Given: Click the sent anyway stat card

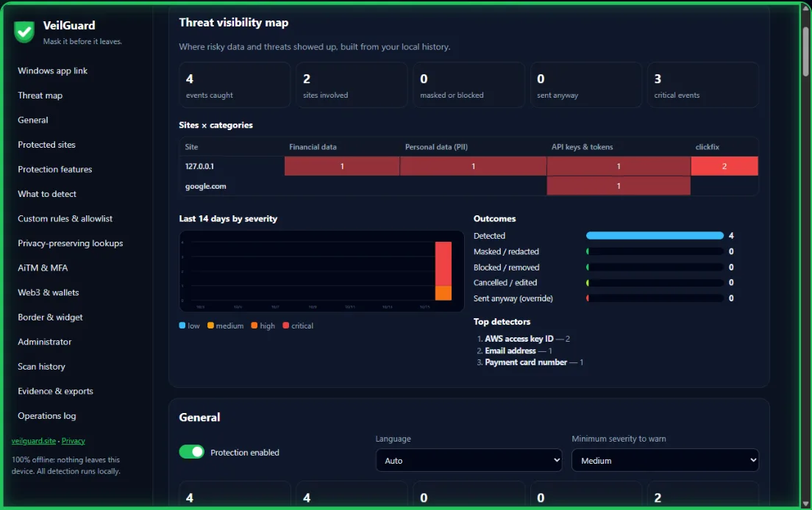Looking at the screenshot, I should pyautogui.click(x=585, y=85).
